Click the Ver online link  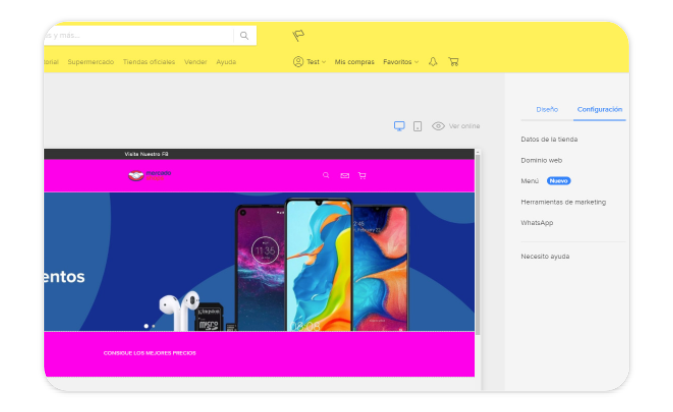(x=464, y=126)
